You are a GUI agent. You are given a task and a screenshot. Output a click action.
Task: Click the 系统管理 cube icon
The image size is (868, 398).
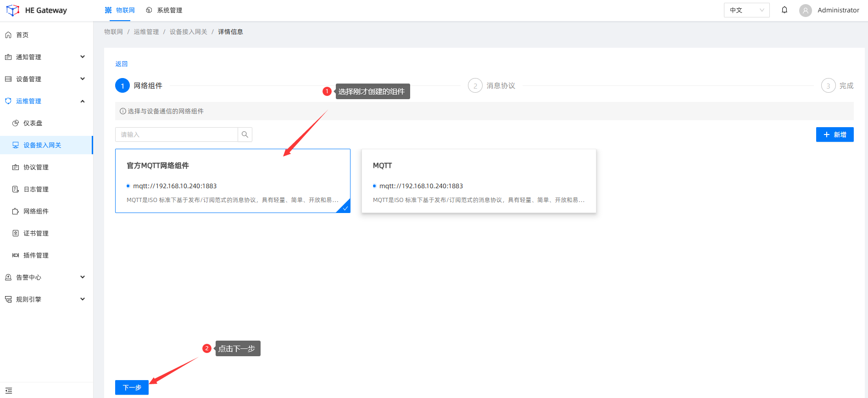coord(149,10)
